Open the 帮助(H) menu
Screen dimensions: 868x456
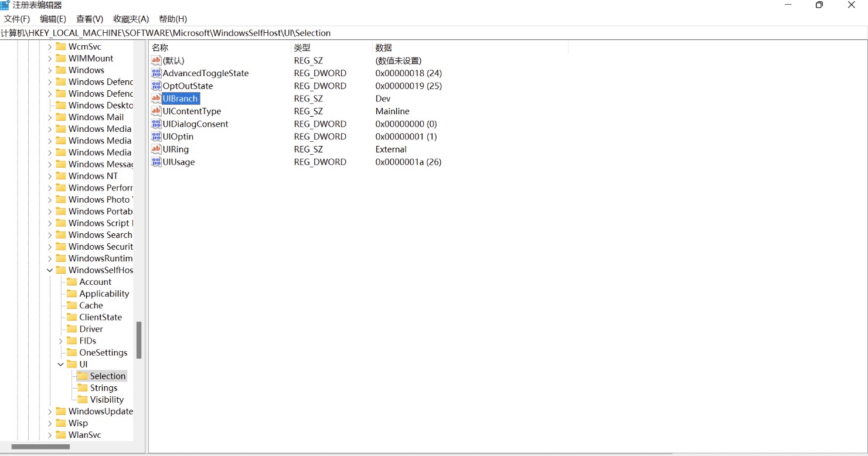click(173, 19)
